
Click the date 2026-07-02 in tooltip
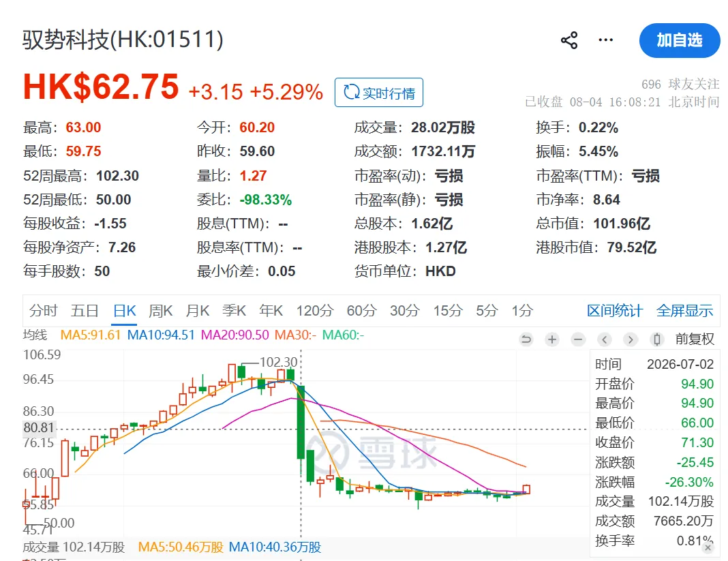(680, 364)
